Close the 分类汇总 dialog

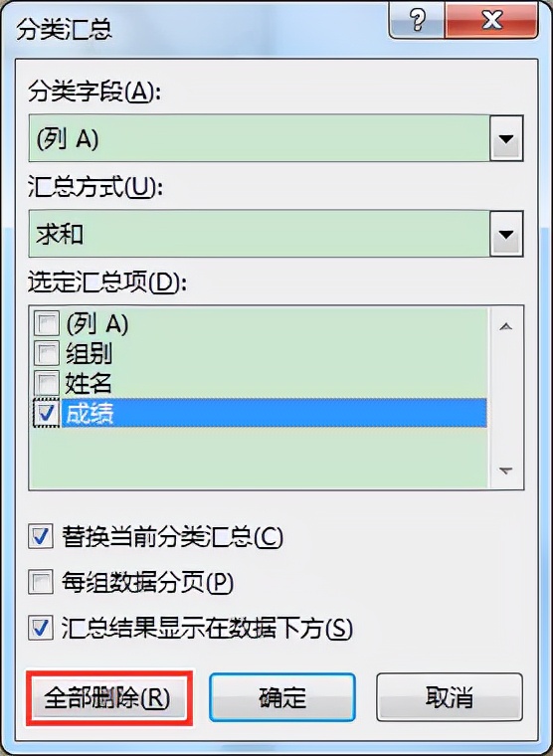[x=491, y=19]
